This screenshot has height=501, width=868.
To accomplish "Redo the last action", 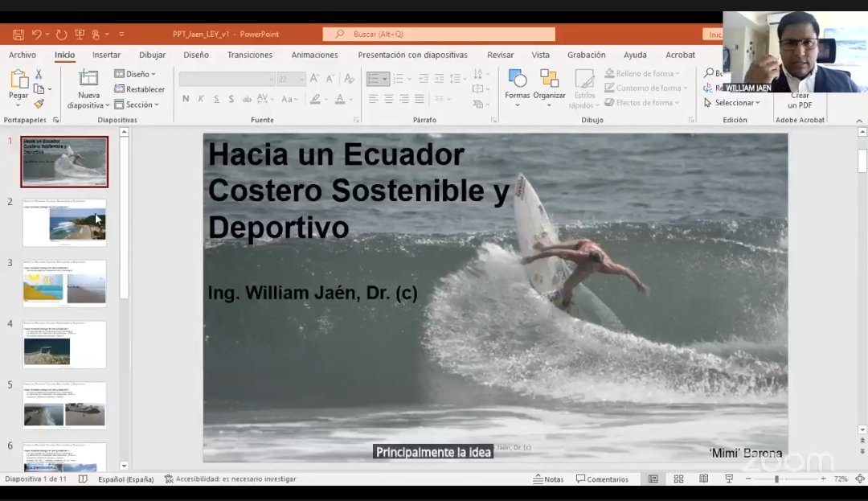I will pos(61,35).
